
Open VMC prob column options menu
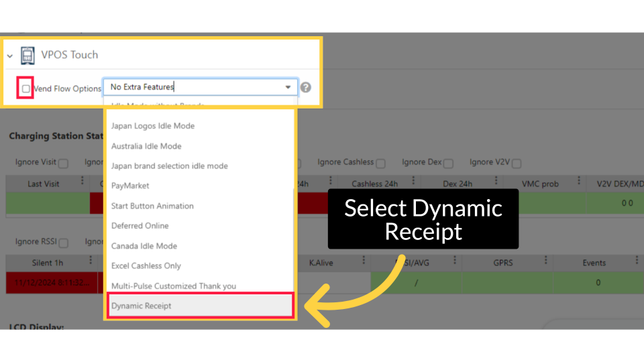[579, 180]
